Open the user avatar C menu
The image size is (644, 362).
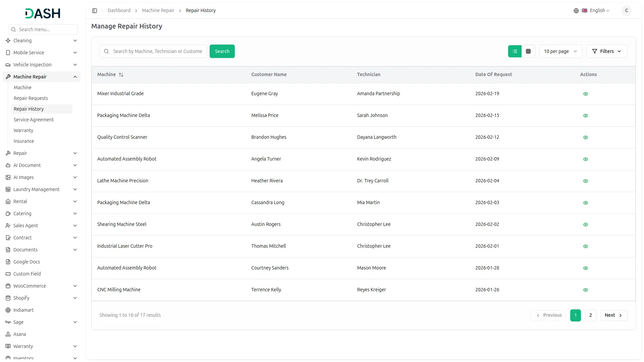[x=626, y=11]
